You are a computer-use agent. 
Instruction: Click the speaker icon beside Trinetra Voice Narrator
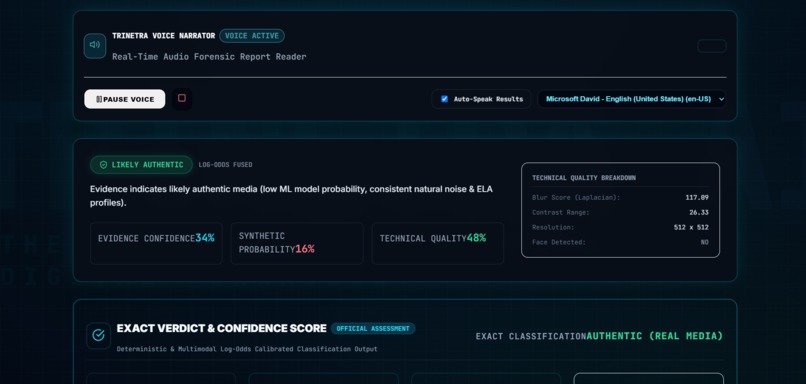tap(95, 46)
